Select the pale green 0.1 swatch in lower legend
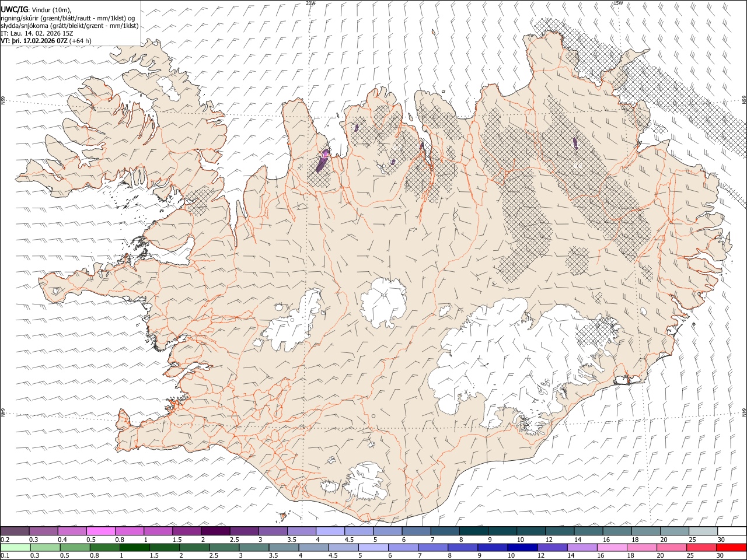 point(15,548)
